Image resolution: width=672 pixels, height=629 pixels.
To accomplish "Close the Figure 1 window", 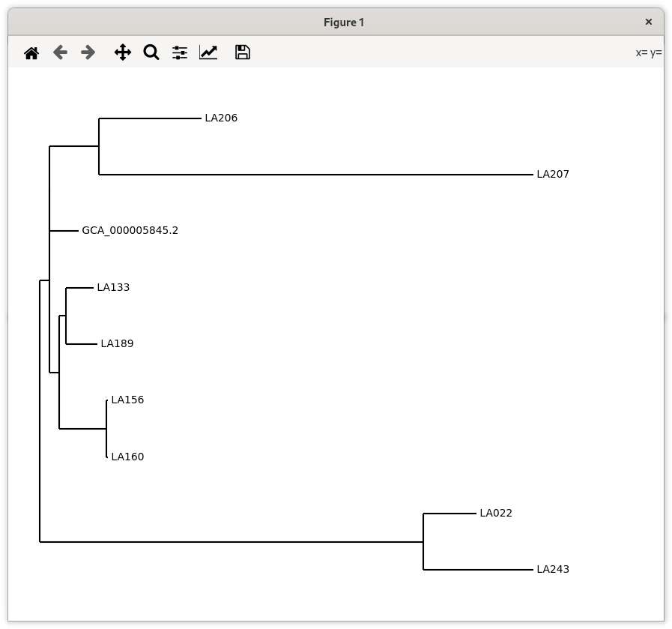I will pos(649,22).
